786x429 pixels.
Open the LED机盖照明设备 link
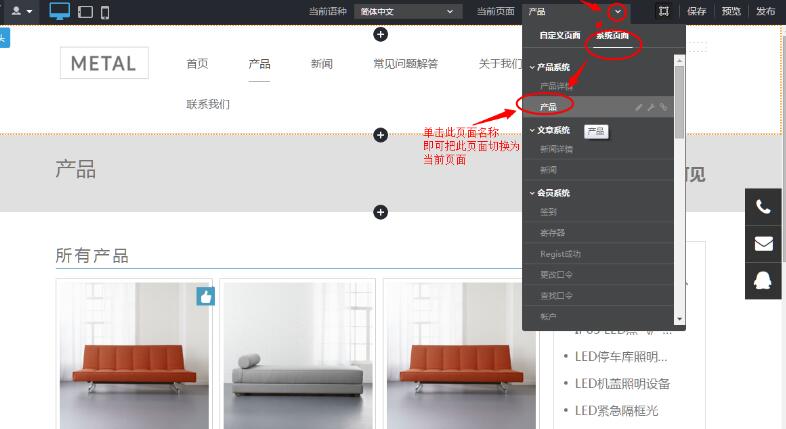click(x=622, y=384)
